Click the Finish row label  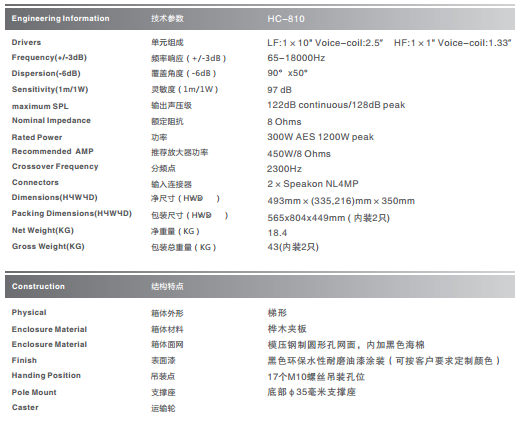coord(24,360)
